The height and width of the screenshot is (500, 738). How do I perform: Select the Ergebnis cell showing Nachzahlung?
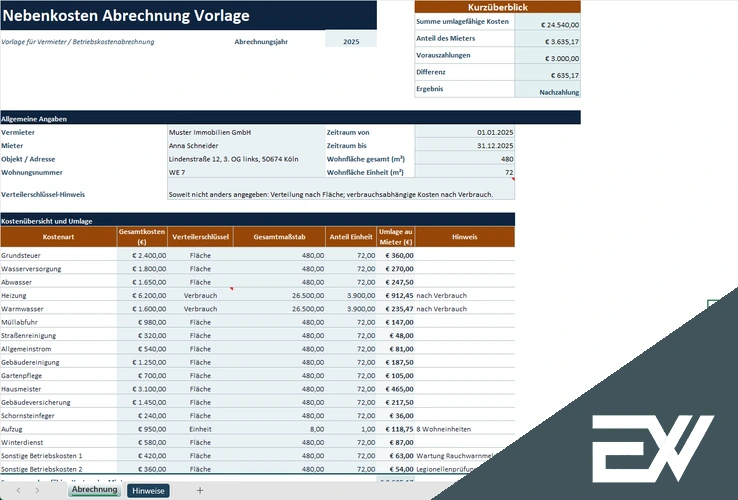click(547, 89)
